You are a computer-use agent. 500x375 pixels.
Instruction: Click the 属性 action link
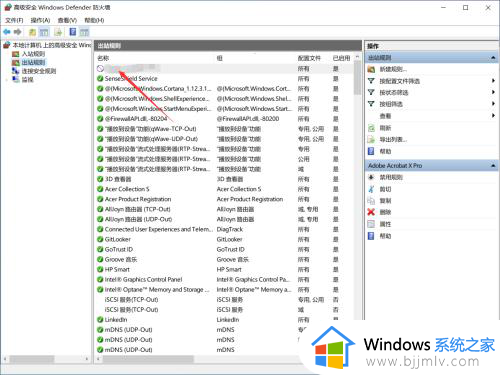[385, 224]
